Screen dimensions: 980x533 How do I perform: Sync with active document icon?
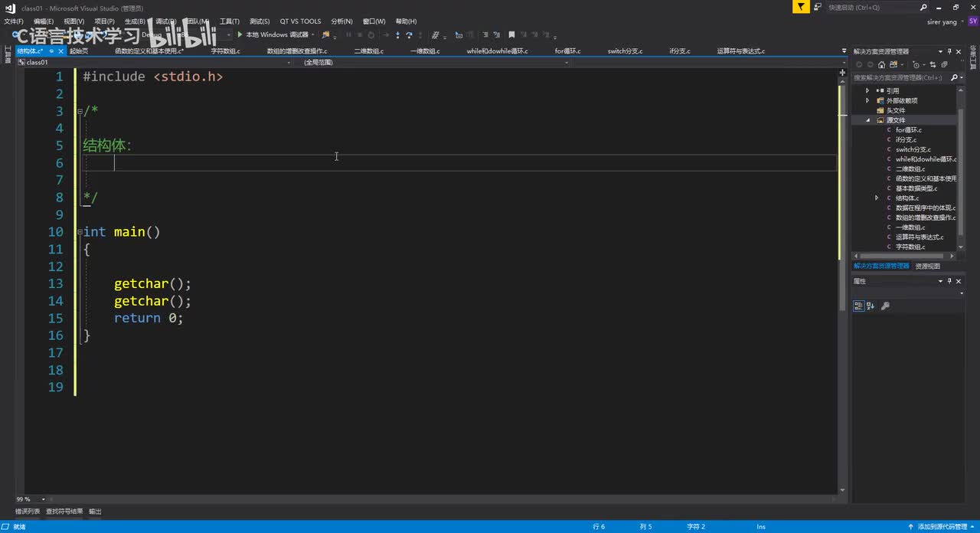933,65
